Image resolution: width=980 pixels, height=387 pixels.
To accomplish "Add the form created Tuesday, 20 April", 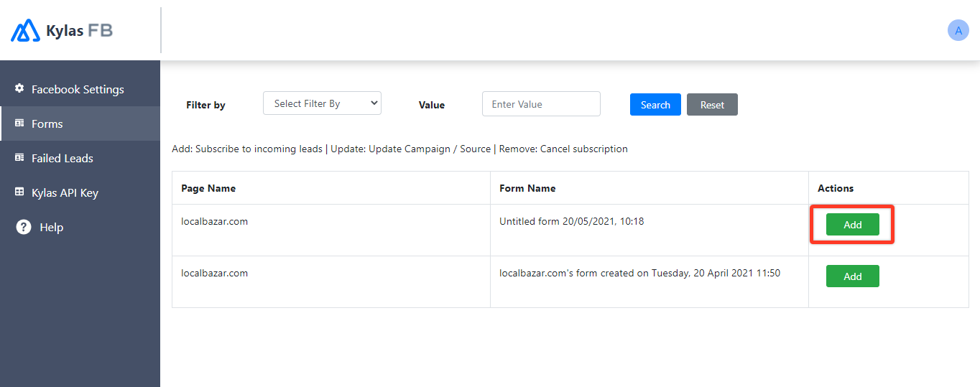I will (852, 276).
